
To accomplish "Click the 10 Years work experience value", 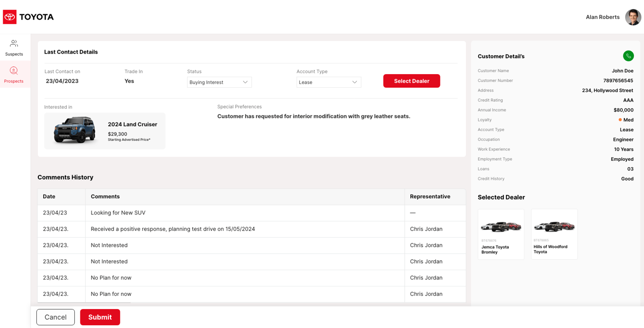I will pos(623,149).
